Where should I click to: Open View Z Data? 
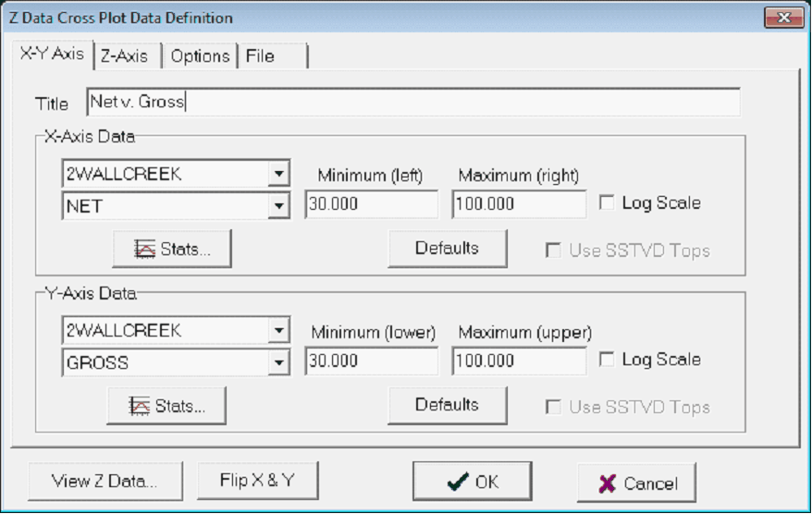pyautogui.click(x=105, y=481)
